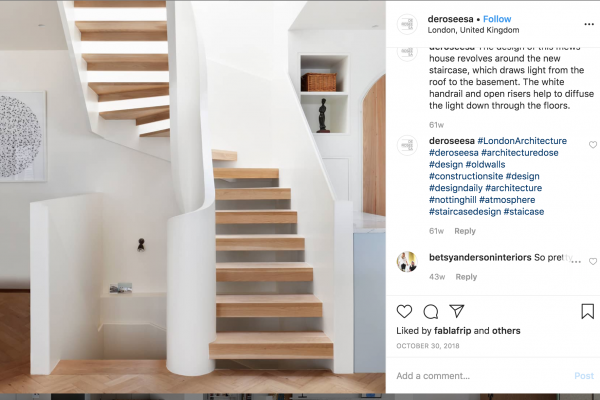Save post with bookmark icon
This screenshot has width=600, height=400.
coord(587,312)
